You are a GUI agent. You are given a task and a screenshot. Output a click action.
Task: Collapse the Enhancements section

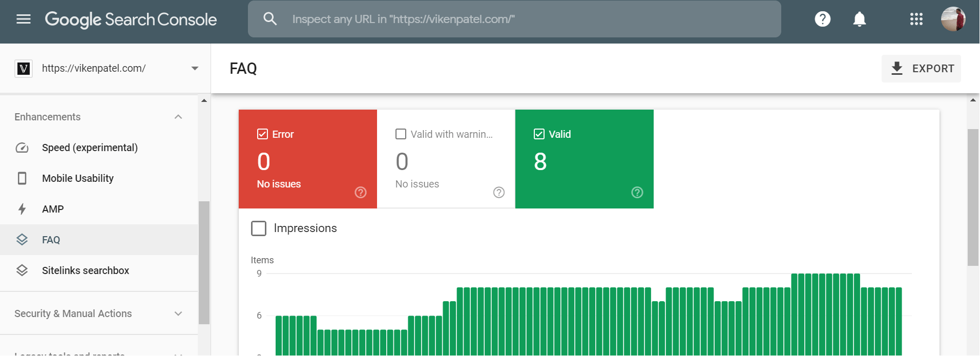(x=178, y=117)
